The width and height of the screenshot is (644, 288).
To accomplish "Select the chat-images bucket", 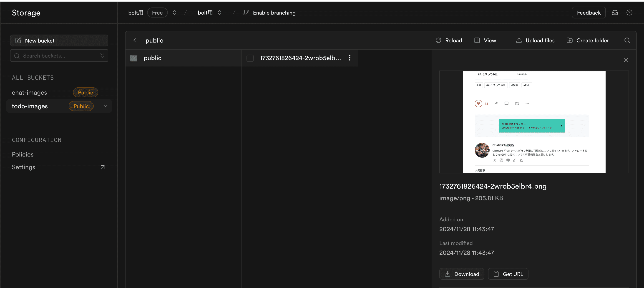I will 30,93.
